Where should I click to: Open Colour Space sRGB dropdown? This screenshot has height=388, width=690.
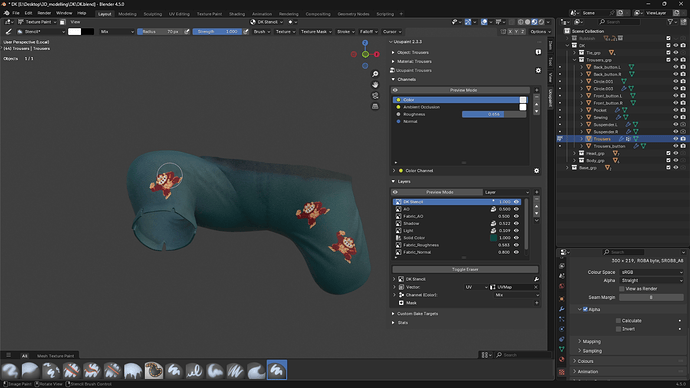click(x=651, y=272)
